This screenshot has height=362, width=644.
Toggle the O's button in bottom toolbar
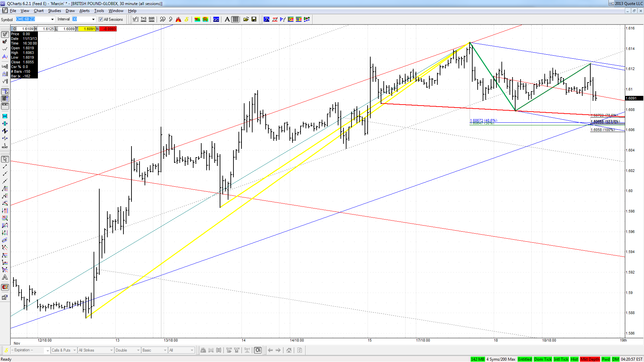click(x=258, y=350)
